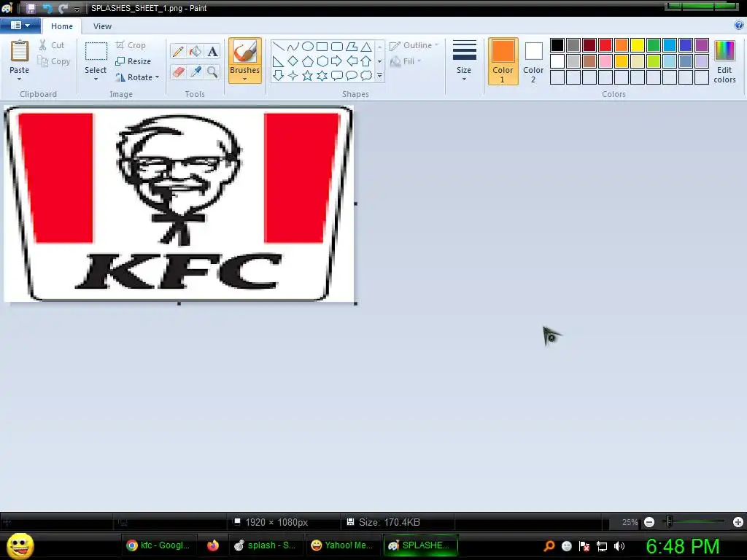The height and width of the screenshot is (560, 747).
Task: Select the Magnifier tool
Action: [212, 72]
